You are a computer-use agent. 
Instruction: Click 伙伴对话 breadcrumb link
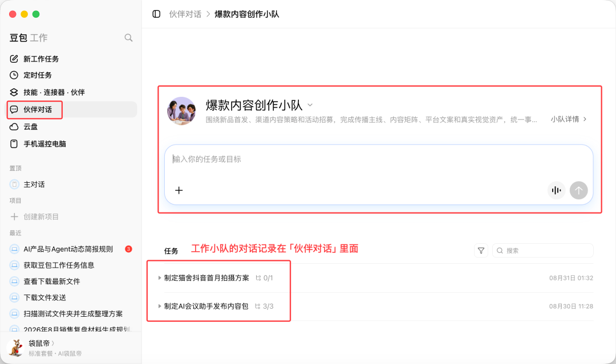[x=185, y=14]
